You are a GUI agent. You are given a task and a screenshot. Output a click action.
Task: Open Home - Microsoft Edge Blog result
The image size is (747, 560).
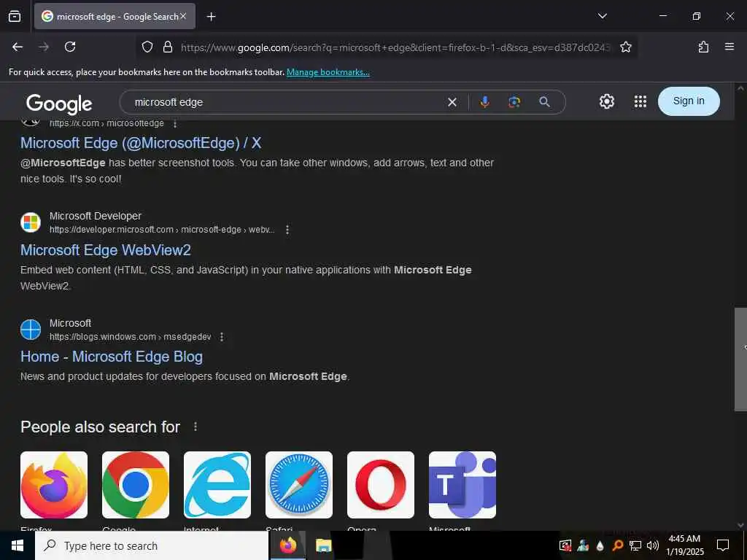[112, 357]
